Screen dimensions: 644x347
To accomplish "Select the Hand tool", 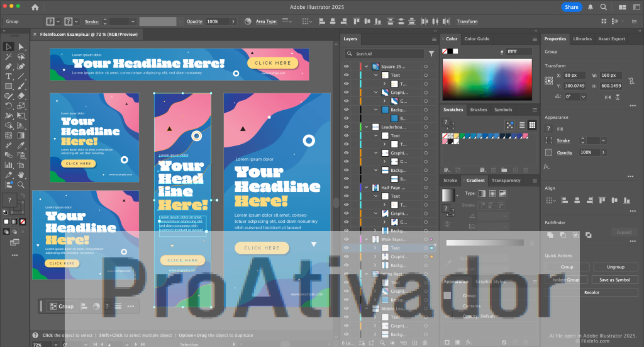I will (21, 174).
